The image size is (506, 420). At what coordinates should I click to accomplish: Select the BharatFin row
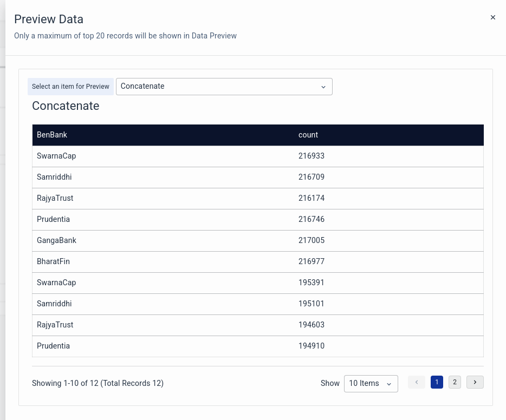(x=53, y=261)
